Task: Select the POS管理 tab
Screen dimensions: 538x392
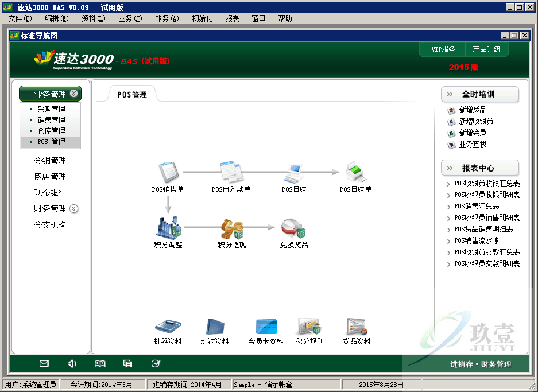Action: coord(132,94)
